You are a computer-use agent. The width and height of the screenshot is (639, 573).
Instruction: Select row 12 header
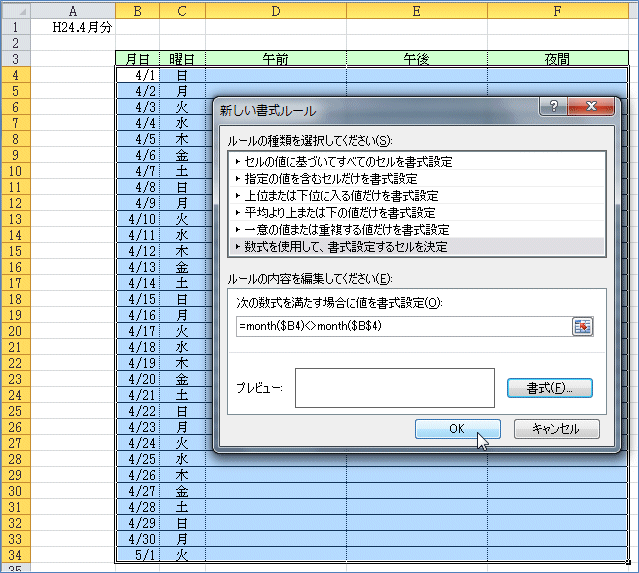pyautogui.click(x=15, y=203)
